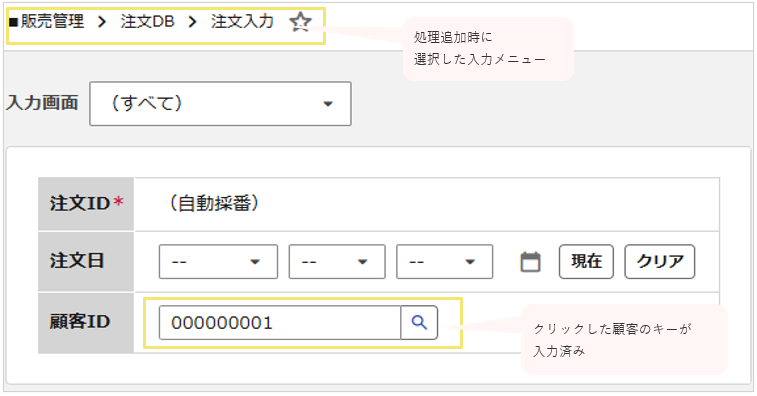Image resolution: width=757 pixels, height=396 pixels.
Task: Click the 入力画面 label
Action: tap(42, 103)
